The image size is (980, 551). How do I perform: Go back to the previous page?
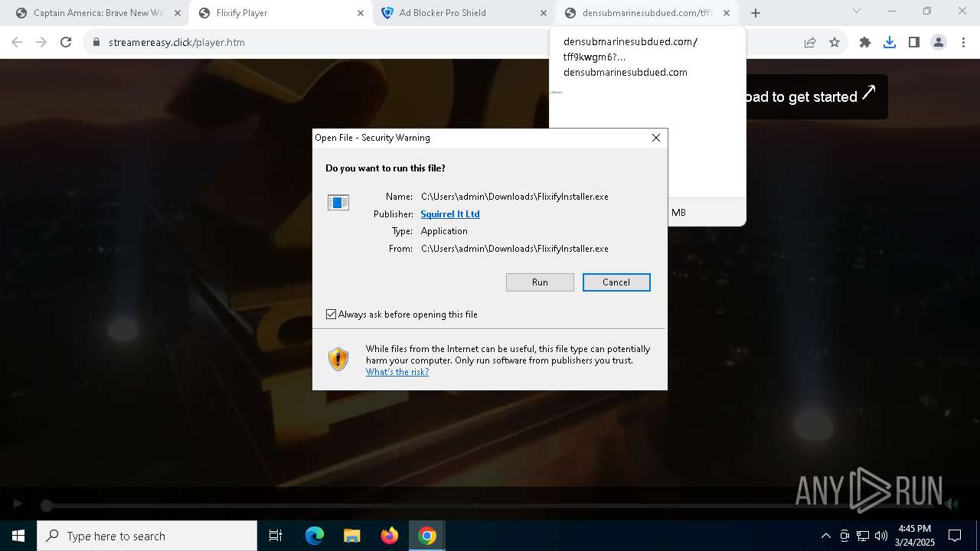click(17, 42)
